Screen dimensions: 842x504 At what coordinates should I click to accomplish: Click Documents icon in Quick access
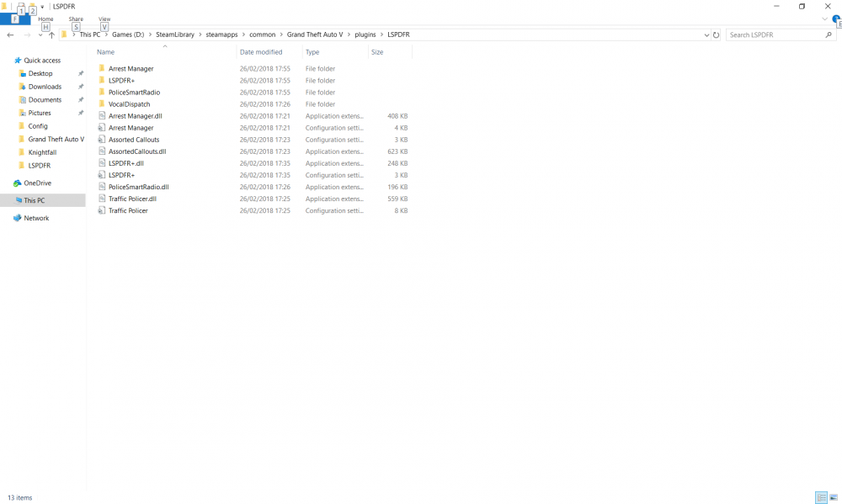22,99
